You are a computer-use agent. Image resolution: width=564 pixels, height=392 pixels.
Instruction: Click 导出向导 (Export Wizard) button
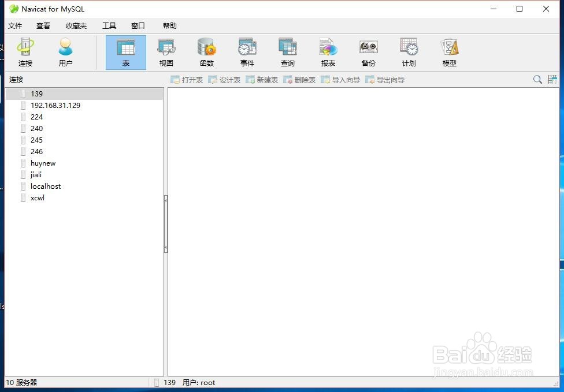(385, 80)
